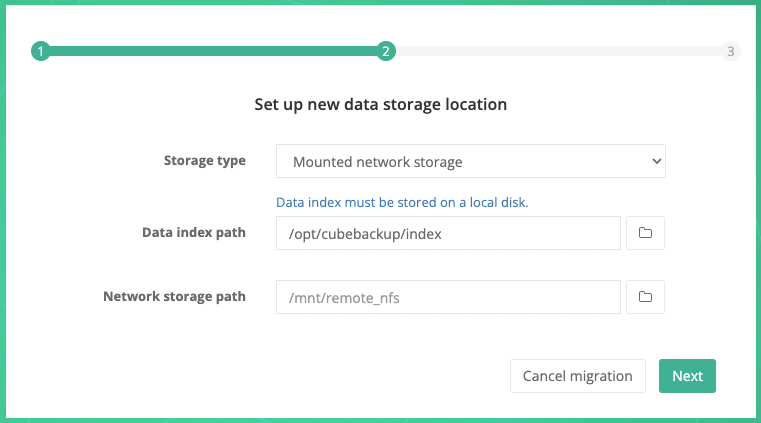Click the step 2 progress circle
Viewport: 761px width, 423px height.
click(x=386, y=51)
